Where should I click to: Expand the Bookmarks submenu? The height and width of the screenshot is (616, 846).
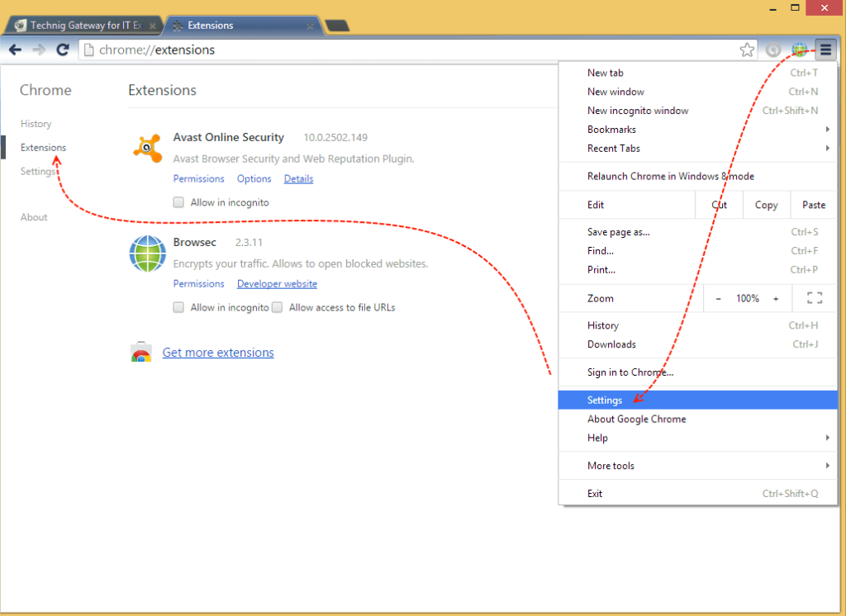coord(611,129)
